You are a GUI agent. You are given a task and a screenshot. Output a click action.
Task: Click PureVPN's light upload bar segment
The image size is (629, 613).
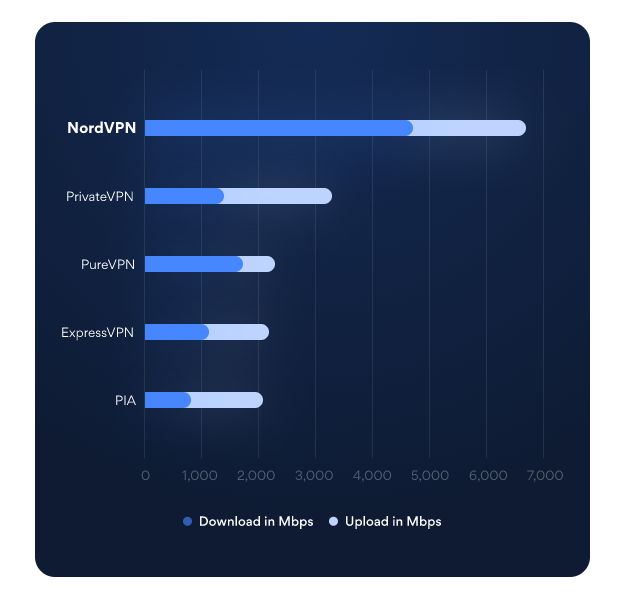(x=258, y=264)
